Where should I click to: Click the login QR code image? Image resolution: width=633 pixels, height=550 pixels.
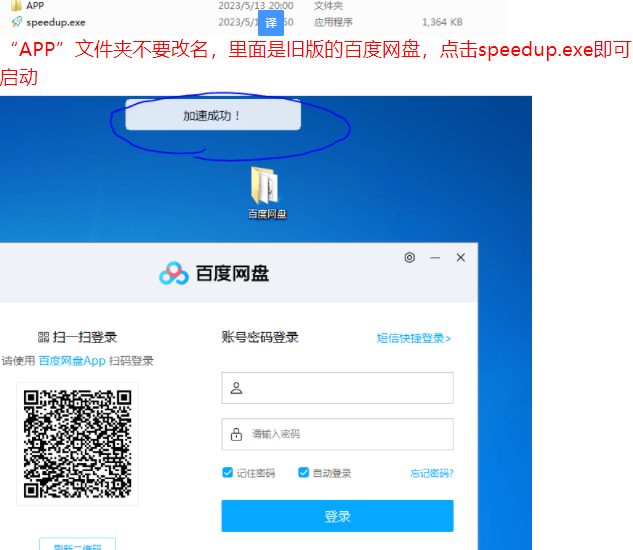78,443
